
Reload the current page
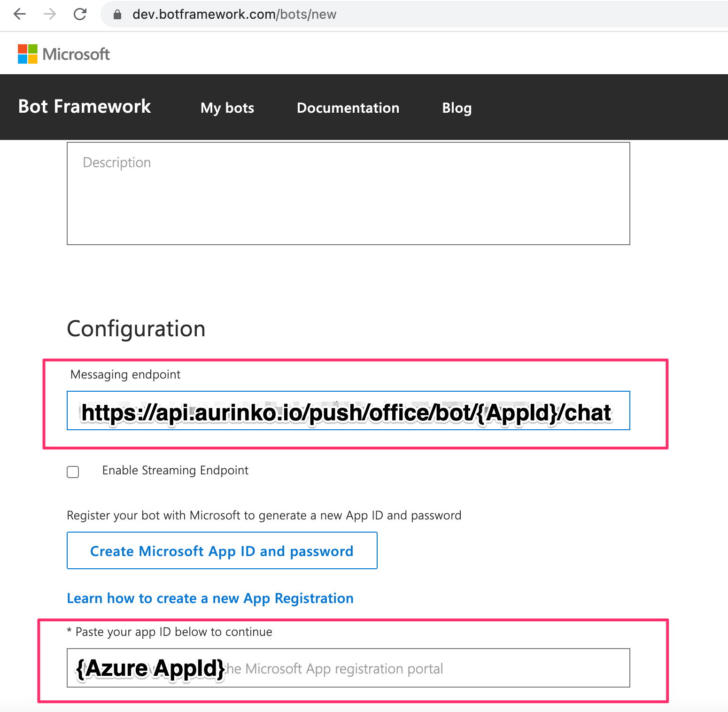click(x=80, y=15)
